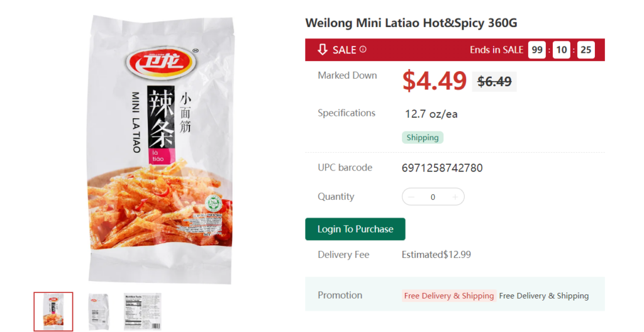The image size is (644, 332).
Task: Click the main Weilong product image
Action: [160, 150]
